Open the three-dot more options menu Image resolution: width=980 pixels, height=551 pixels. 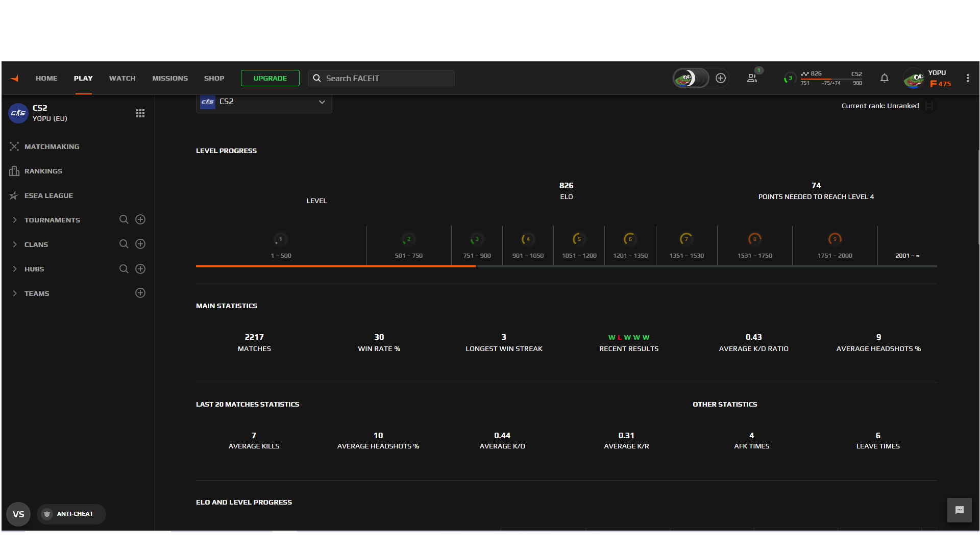pyautogui.click(x=967, y=78)
